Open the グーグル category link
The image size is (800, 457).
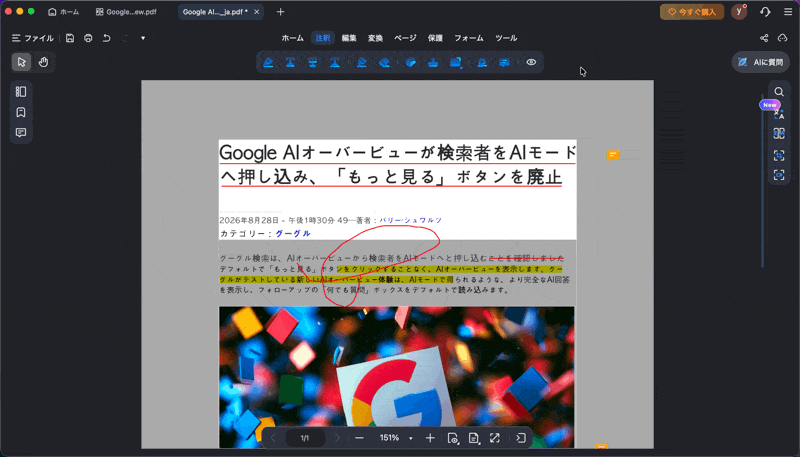click(x=293, y=234)
